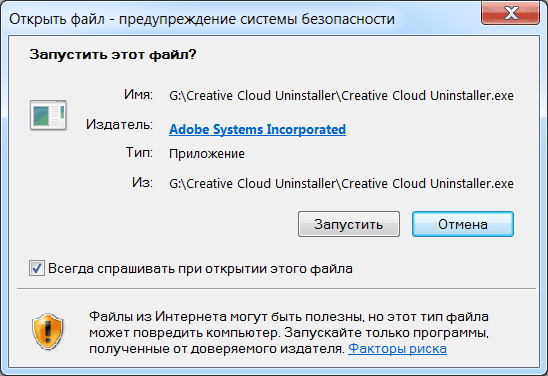
Task: Click the Запустить этот файл? heading
Action: 113,55
